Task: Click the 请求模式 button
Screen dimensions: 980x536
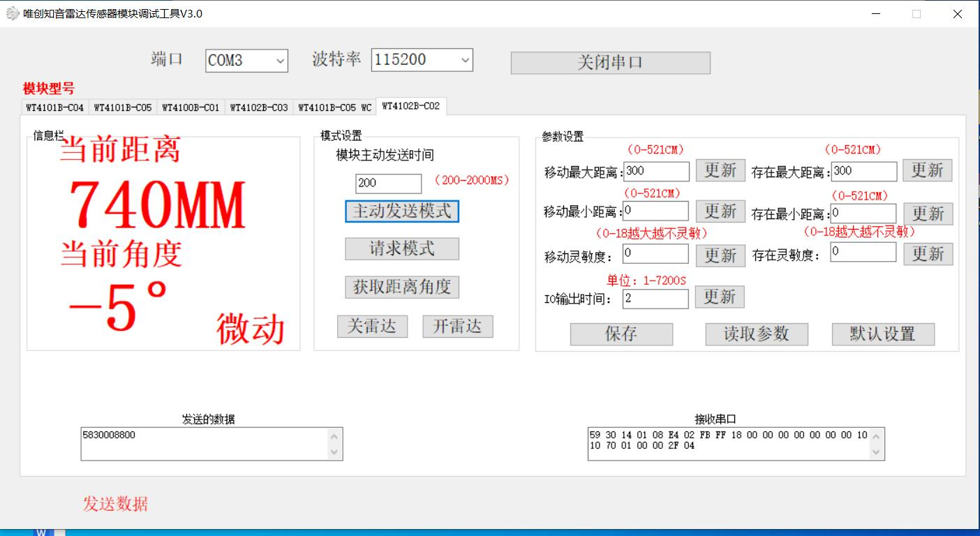Action: pos(401,249)
